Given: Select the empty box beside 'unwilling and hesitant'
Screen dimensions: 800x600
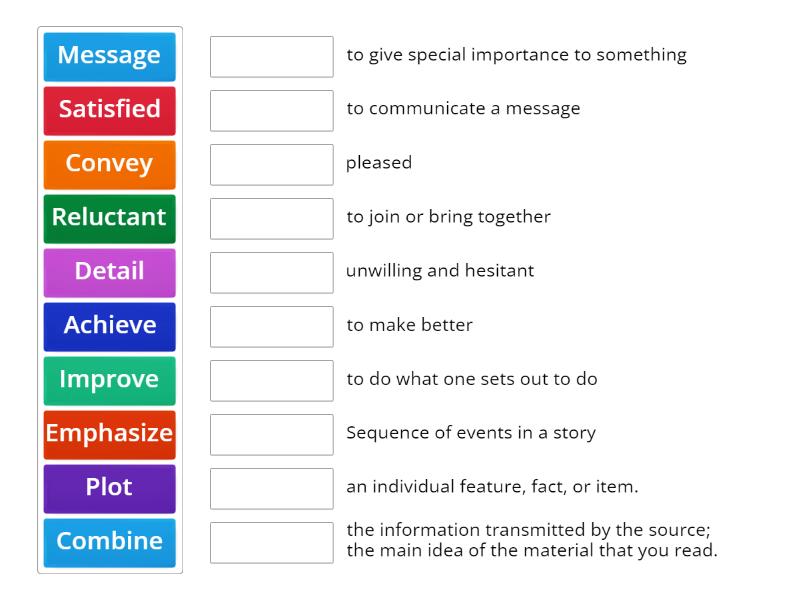Looking at the screenshot, I should [x=271, y=272].
